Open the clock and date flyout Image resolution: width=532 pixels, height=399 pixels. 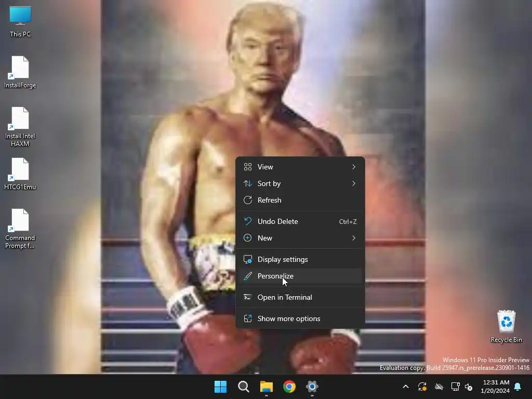[495, 387]
